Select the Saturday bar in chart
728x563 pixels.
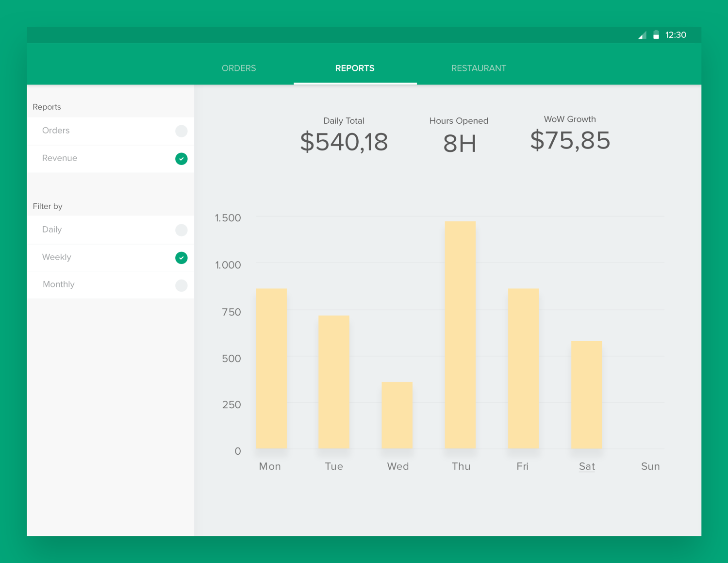587,395
